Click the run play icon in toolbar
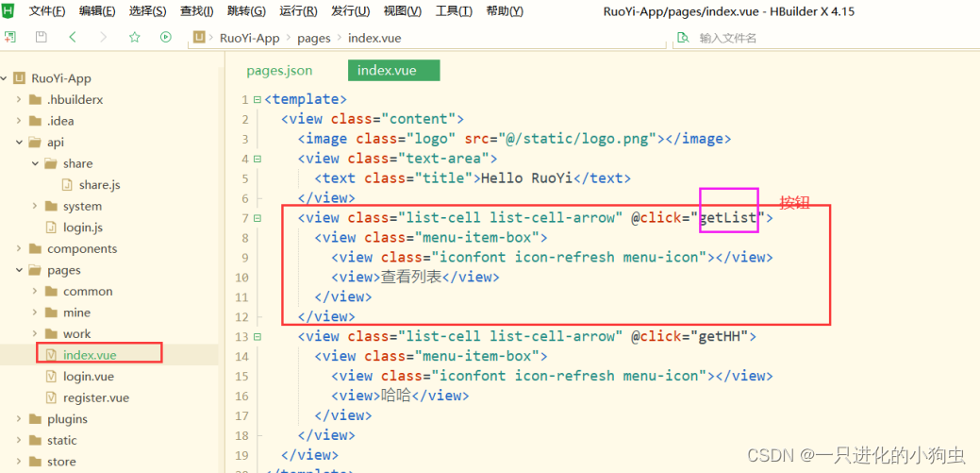980x473 pixels. (166, 38)
